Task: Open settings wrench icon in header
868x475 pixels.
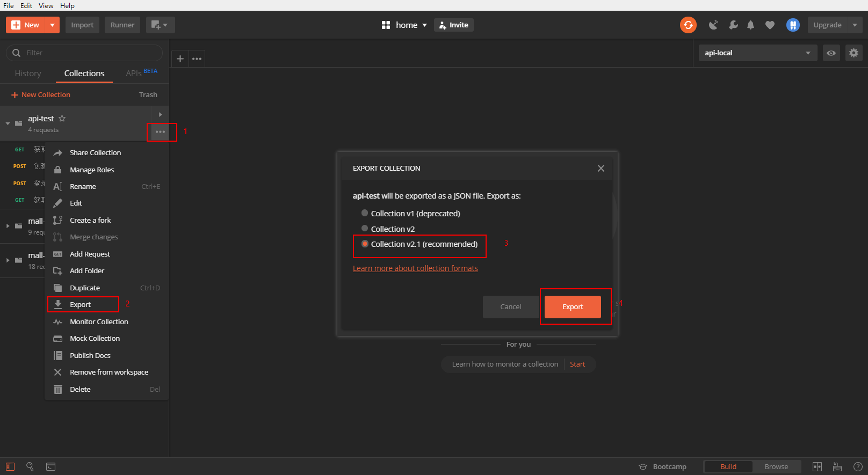Action: pos(733,25)
